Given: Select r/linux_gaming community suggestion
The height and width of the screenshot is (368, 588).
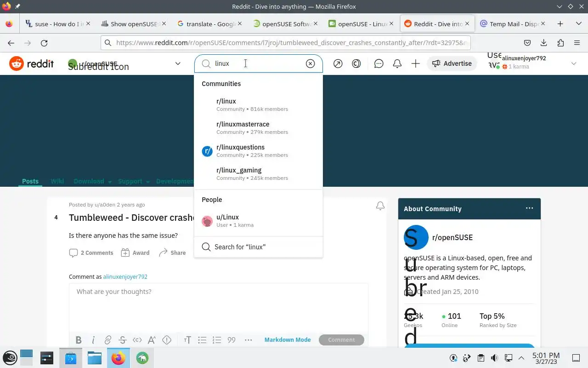Looking at the screenshot, I should 259,174.
